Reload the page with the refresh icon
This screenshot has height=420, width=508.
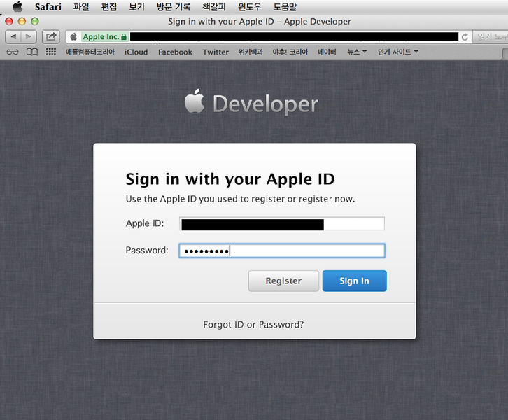pos(465,36)
